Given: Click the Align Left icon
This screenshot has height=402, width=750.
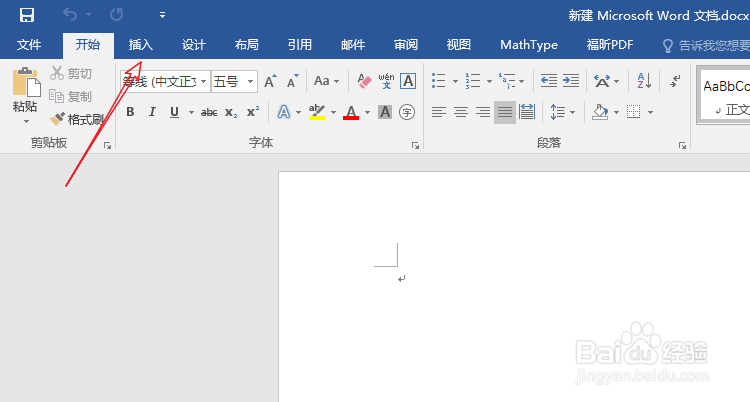Looking at the screenshot, I should 439,112.
